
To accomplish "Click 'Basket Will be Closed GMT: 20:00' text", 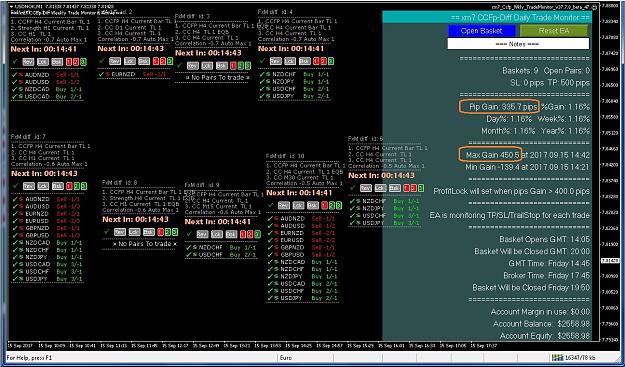I will tap(532, 251).
